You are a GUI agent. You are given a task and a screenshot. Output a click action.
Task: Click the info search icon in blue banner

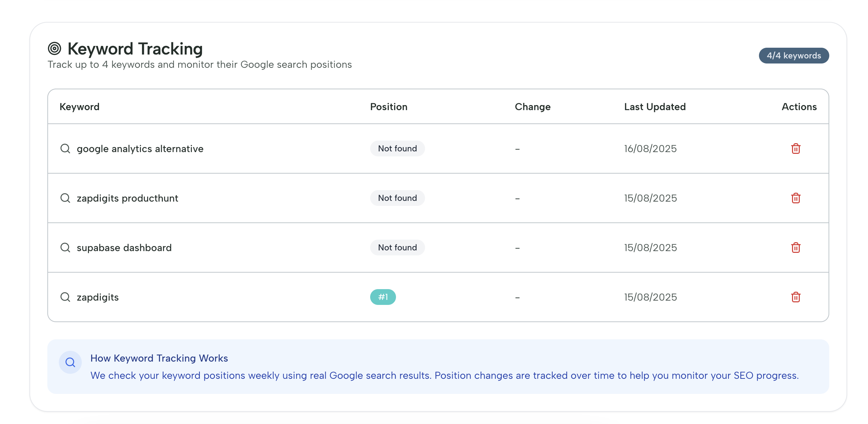pyautogui.click(x=70, y=362)
